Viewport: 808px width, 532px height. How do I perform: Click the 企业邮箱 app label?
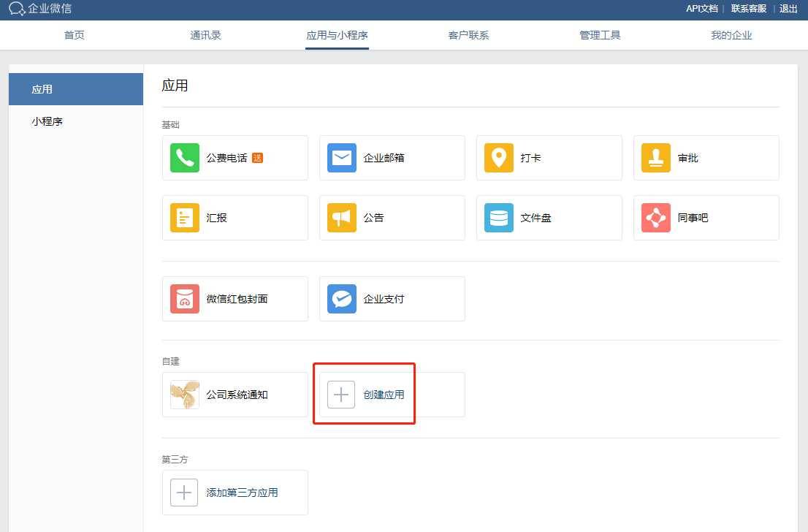384,158
